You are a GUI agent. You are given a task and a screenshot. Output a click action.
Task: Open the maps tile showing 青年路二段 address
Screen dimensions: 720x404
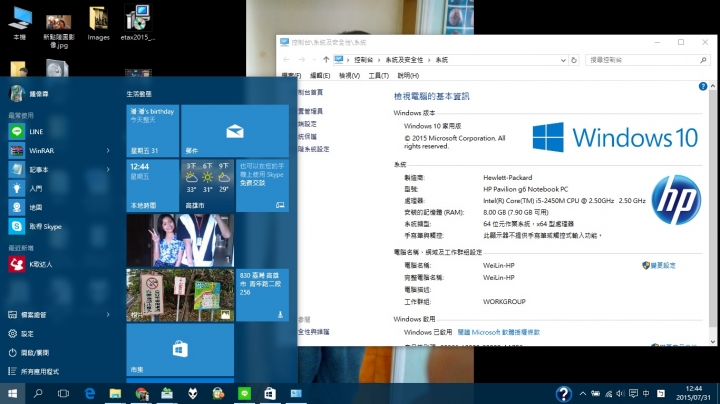coord(262,295)
